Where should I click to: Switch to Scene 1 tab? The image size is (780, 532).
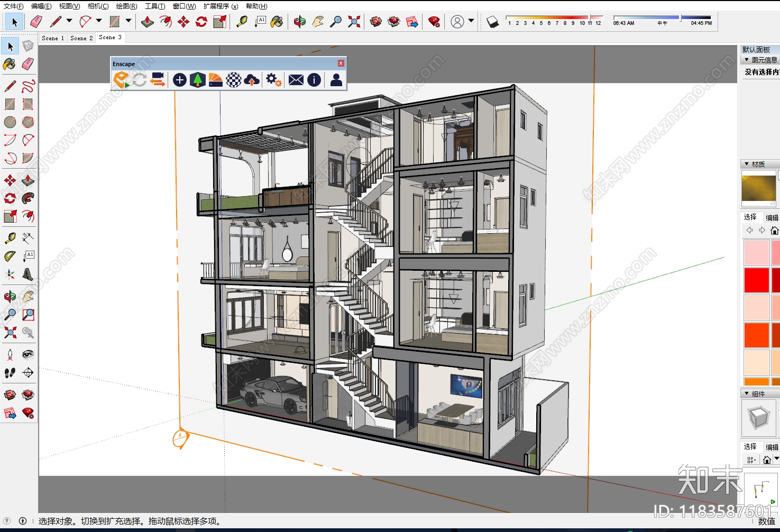click(53, 38)
